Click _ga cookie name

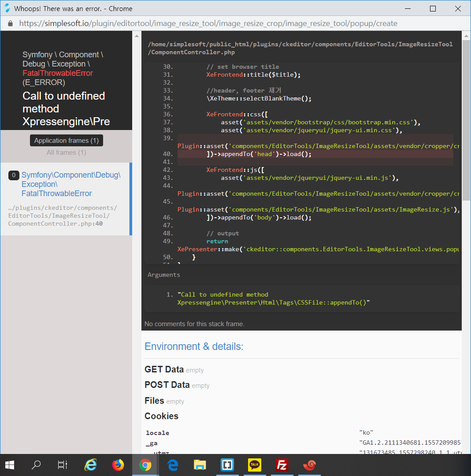pos(152,443)
